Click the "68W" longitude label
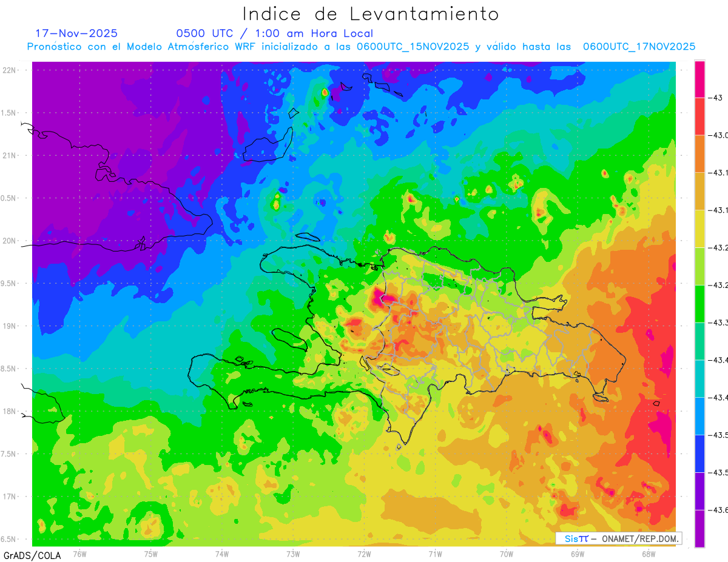The width and height of the screenshot is (728, 562). click(x=649, y=554)
